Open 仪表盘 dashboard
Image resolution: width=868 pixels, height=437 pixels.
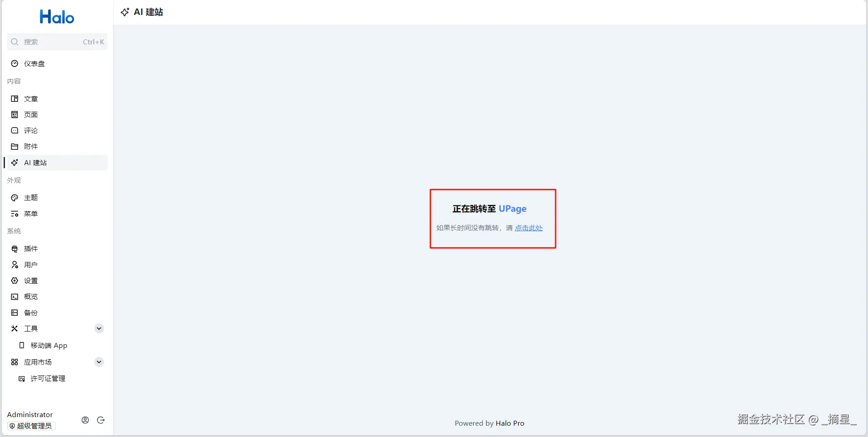coord(57,63)
